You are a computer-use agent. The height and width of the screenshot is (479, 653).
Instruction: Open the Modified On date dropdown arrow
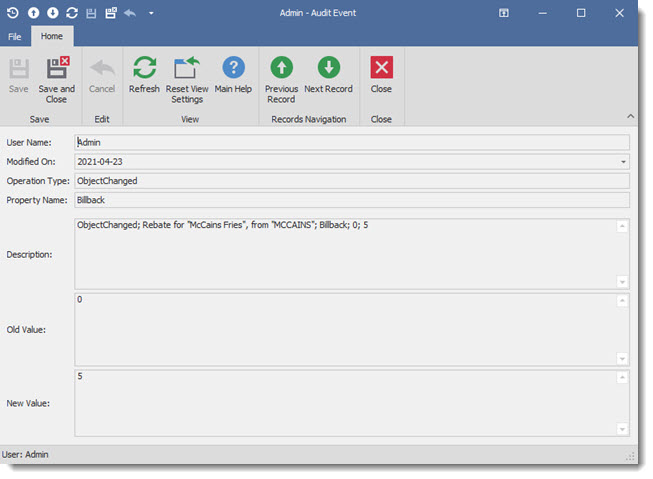(x=623, y=162)
